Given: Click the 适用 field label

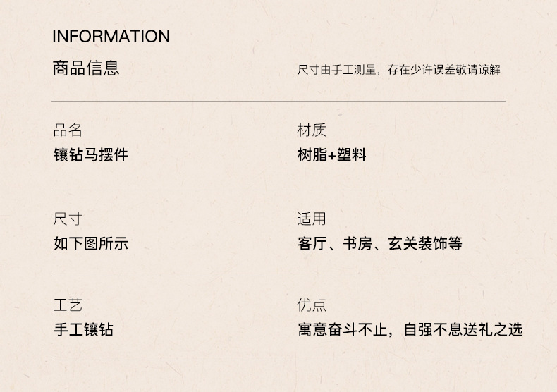Looking at the screenshot, I should (312, 219).
